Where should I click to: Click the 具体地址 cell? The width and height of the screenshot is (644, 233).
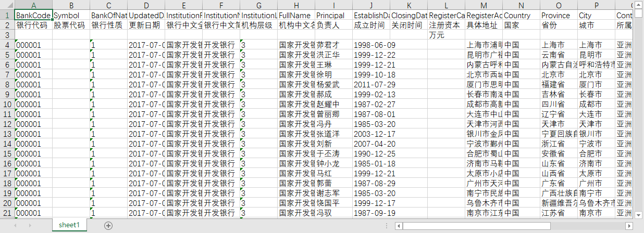(x=484, y=25)
